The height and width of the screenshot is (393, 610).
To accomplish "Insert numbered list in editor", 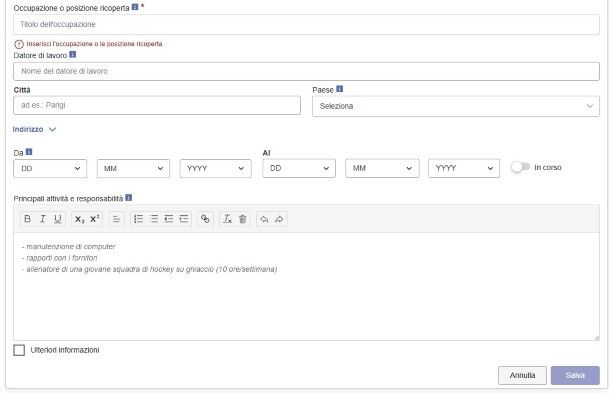I will [138, 219].
